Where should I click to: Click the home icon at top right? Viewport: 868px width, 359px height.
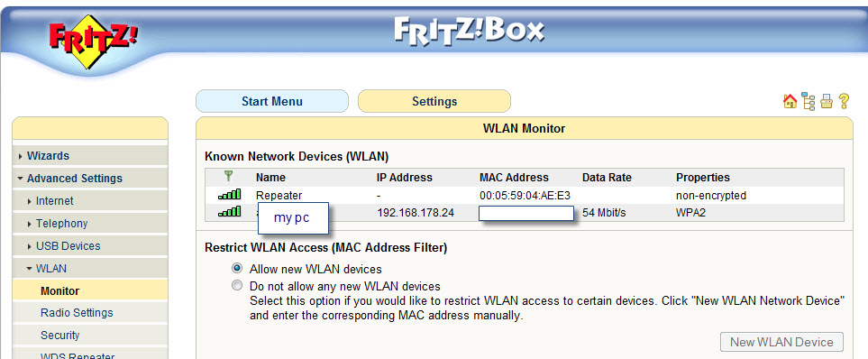[790, 101]
